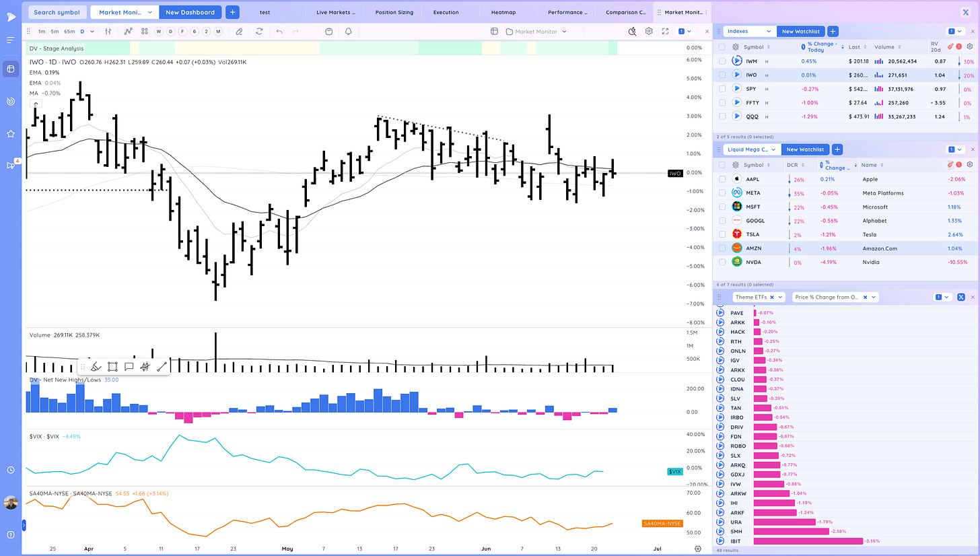This screenshot has width=980, height=556.
Task: Expand the Indexes watchlist dropdown
Action: click(750, 31)
